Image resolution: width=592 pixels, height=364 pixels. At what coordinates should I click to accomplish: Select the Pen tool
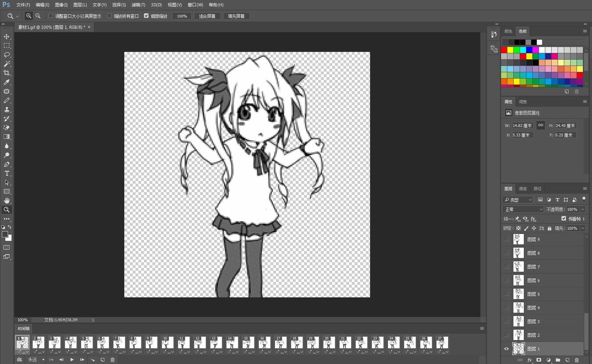pyautogui.click(x=7, y=164)
